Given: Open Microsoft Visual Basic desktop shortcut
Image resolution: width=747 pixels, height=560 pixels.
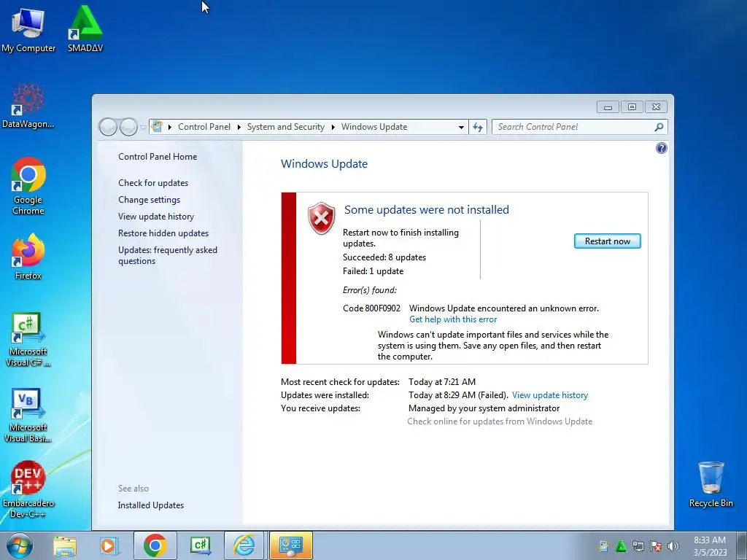Looking at the screenshot, I should click(x=28, y=415).
